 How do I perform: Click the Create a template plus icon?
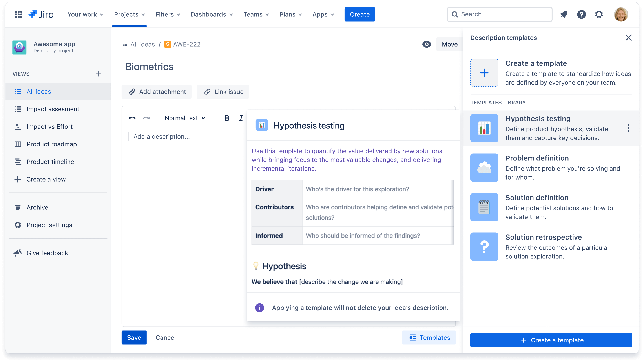[484, 72]
